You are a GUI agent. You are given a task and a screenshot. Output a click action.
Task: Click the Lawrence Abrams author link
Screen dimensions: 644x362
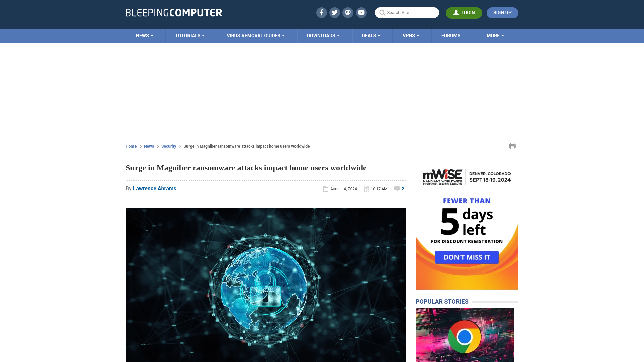pos(154,188)
